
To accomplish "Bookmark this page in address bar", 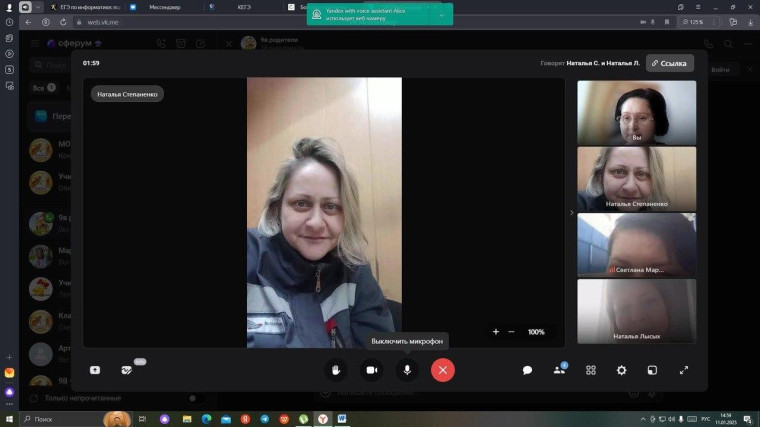I will point(667,22).
